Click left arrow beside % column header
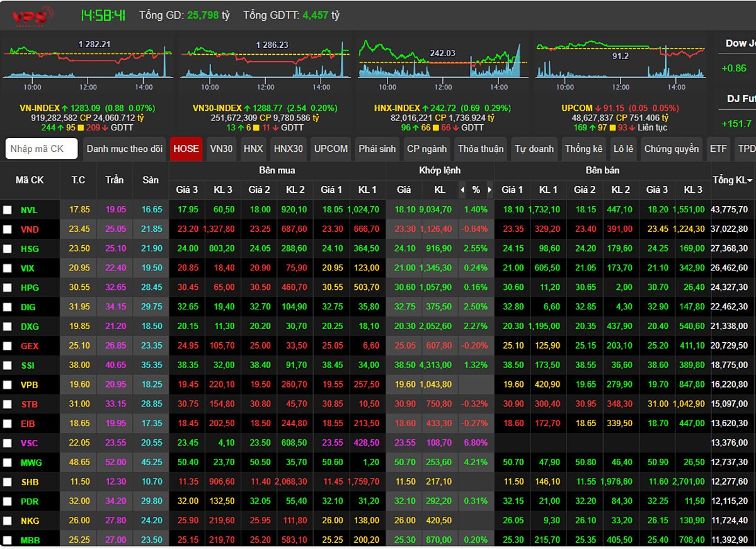Image resolution: width=756 pixels, height=549 pixels. (x=462, y=190)
